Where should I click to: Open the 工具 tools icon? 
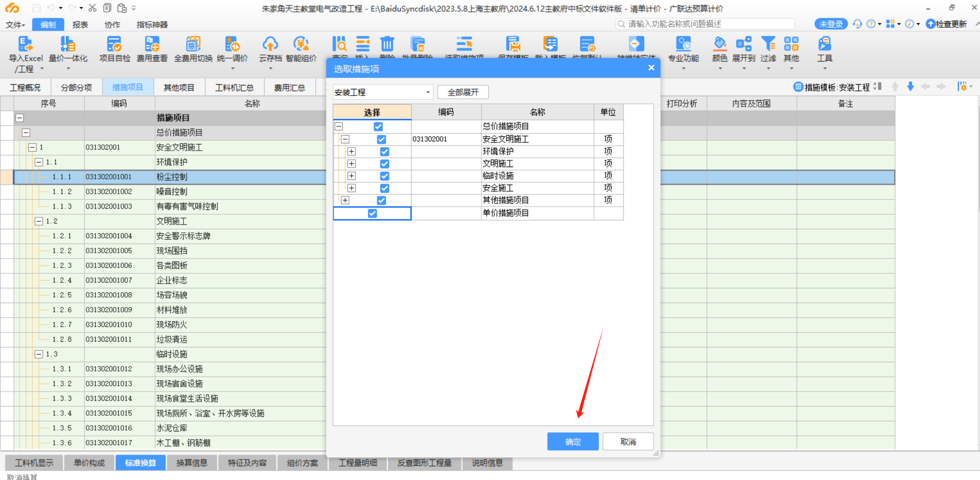(824, 44)
